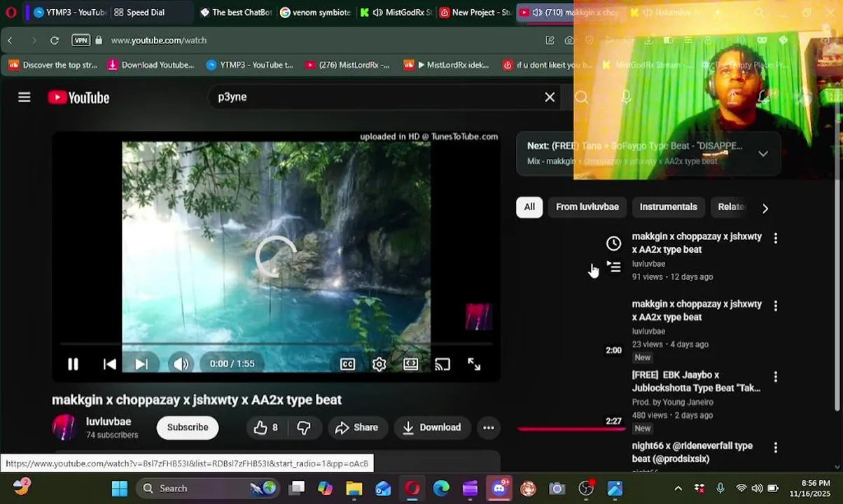
Task: Open night66 x @rideneverfall type beat
Action: point(692,452)
